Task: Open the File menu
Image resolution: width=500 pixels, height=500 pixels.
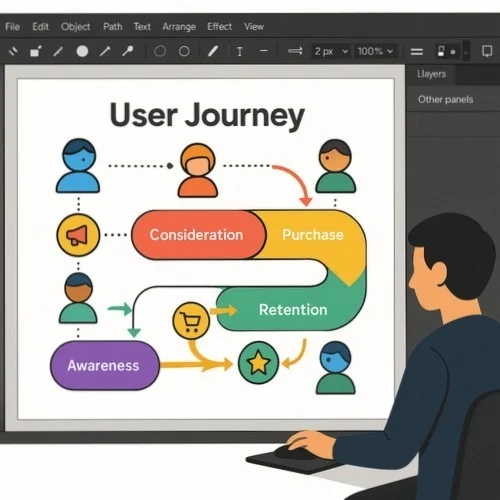Action: point(13,27)
